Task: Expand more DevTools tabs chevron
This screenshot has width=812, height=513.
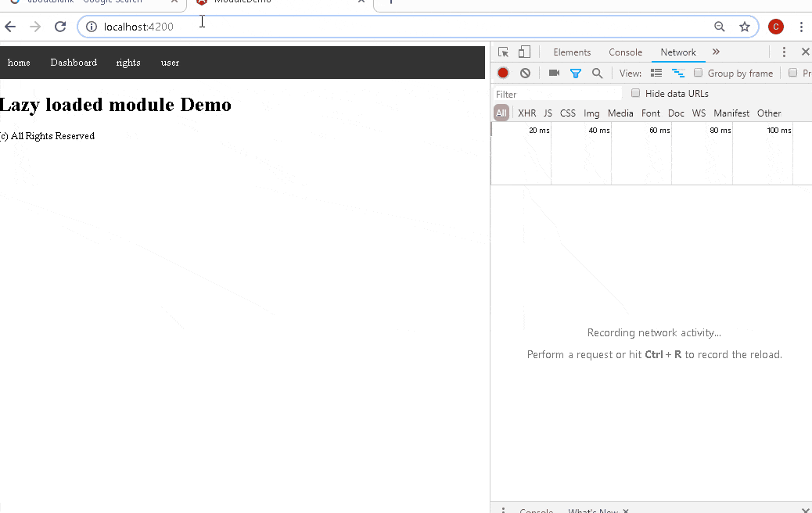Action: pyautogui.click(x=716, y=52)
